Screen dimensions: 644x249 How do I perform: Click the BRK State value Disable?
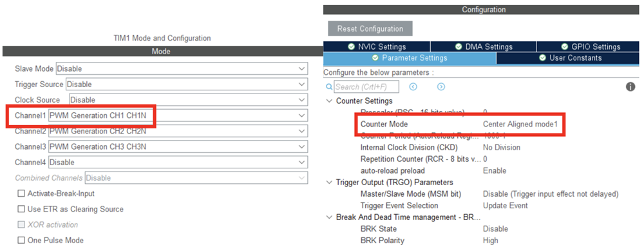(x=495, y=229)
